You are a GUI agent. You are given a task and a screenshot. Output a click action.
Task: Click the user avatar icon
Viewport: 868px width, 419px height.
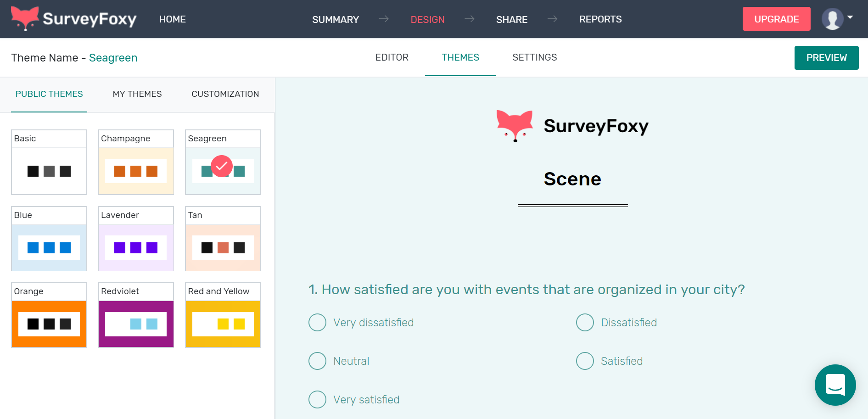[832, 19]
